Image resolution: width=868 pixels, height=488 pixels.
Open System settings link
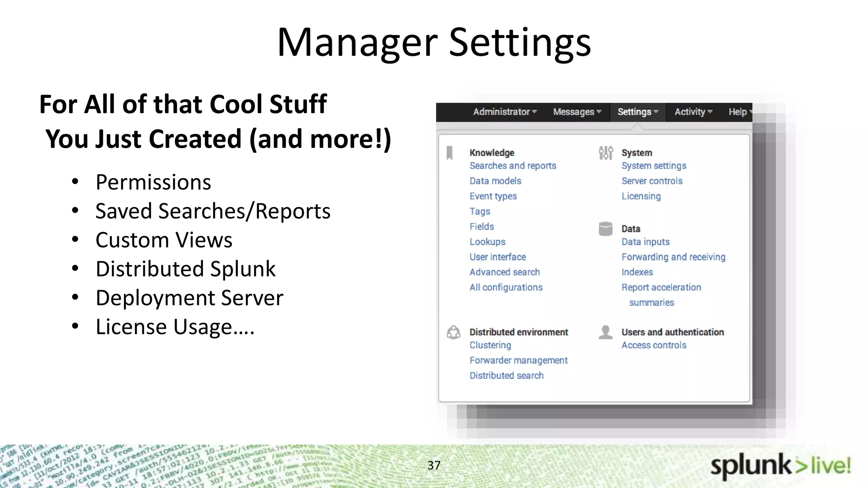[x=654, y=166]
